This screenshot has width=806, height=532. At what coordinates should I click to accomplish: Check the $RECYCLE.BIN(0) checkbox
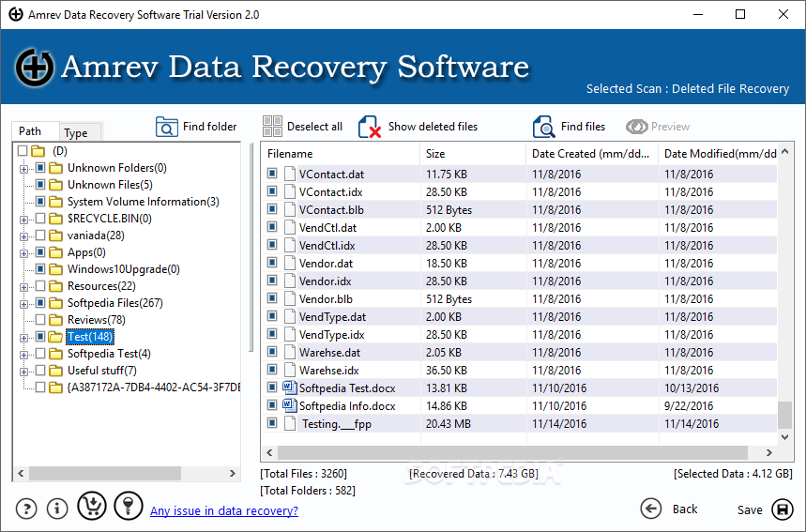pos(40,219)
